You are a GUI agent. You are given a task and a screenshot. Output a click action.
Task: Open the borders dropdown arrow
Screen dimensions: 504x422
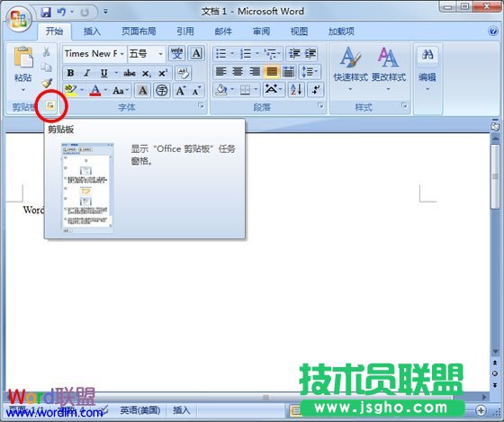pyautogui.click(x=256, y=90)
